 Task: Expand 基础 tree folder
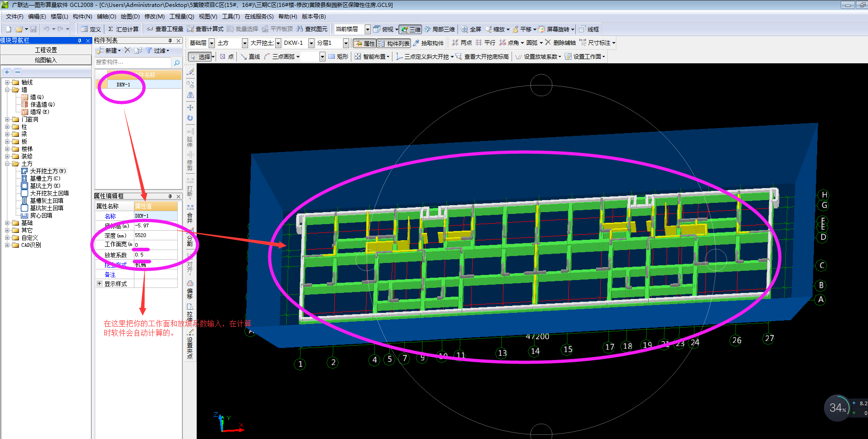(7, 223)
